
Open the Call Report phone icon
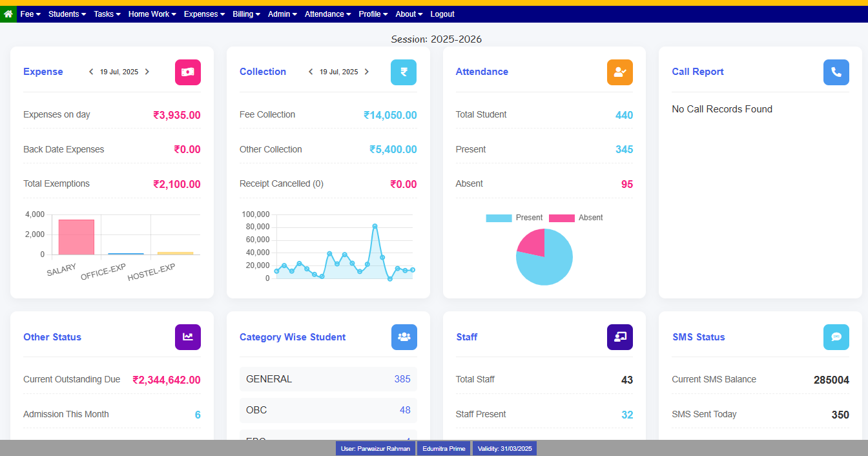click(x=836, y=72)
